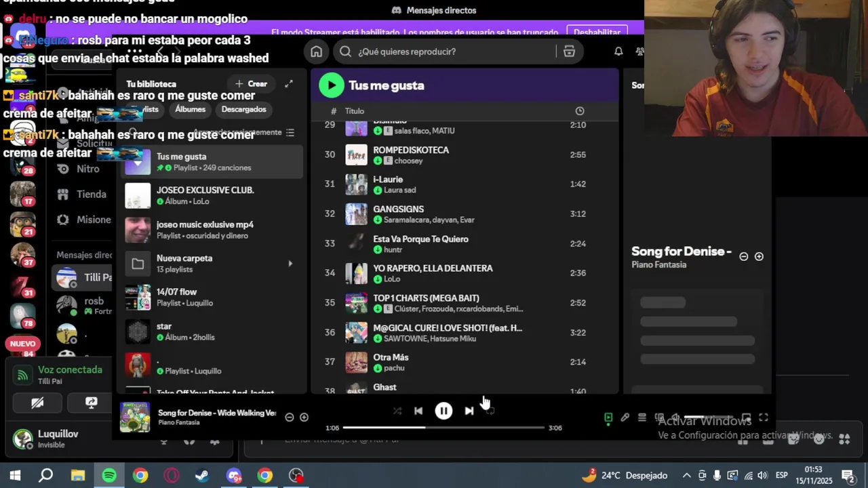Screen dimensions: 868x488
Task: Open File Explorer from taskbar
Action: tap(78, 476)
